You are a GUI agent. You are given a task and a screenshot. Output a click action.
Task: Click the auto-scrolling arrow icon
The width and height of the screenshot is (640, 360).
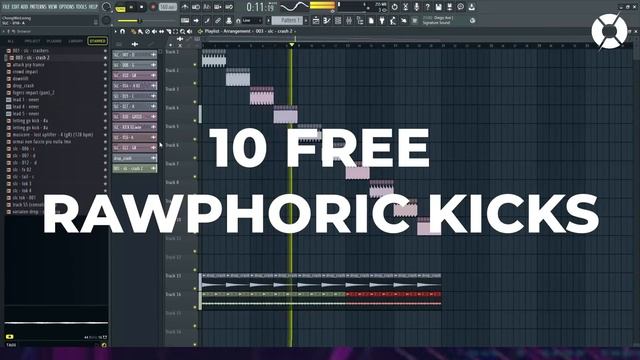(196, 20)
